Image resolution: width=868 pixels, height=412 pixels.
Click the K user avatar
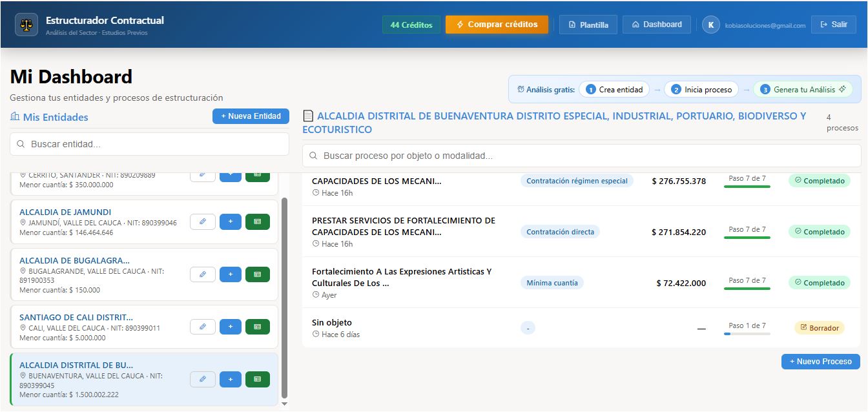click(711, 25)
